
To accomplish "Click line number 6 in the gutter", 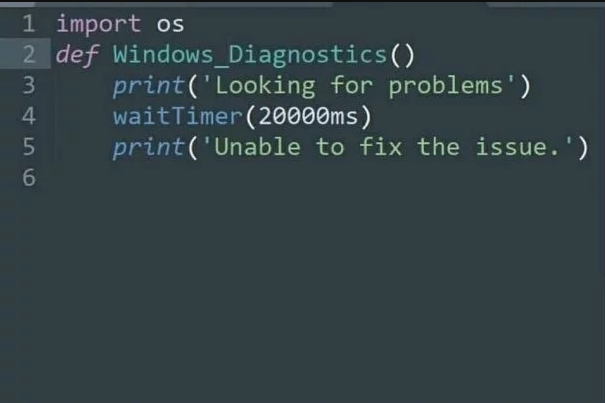I will tap(27, 179).
